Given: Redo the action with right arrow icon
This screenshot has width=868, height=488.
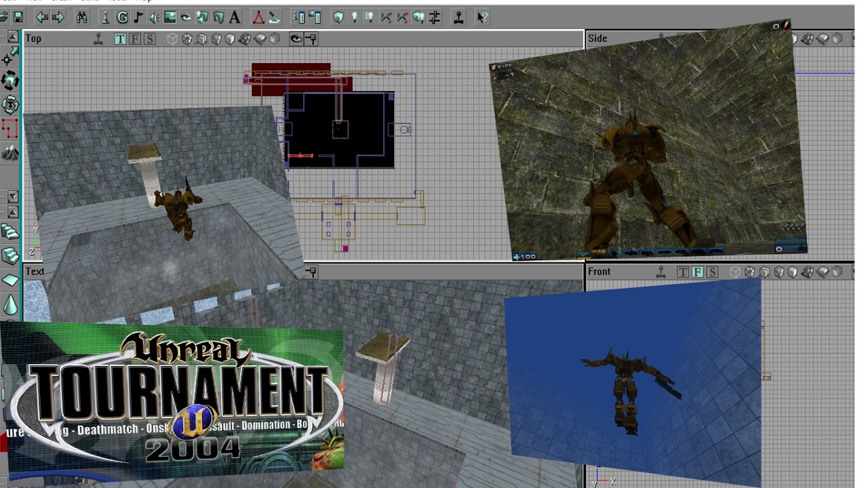Looking at the screenshot, I should pos(58,17).
